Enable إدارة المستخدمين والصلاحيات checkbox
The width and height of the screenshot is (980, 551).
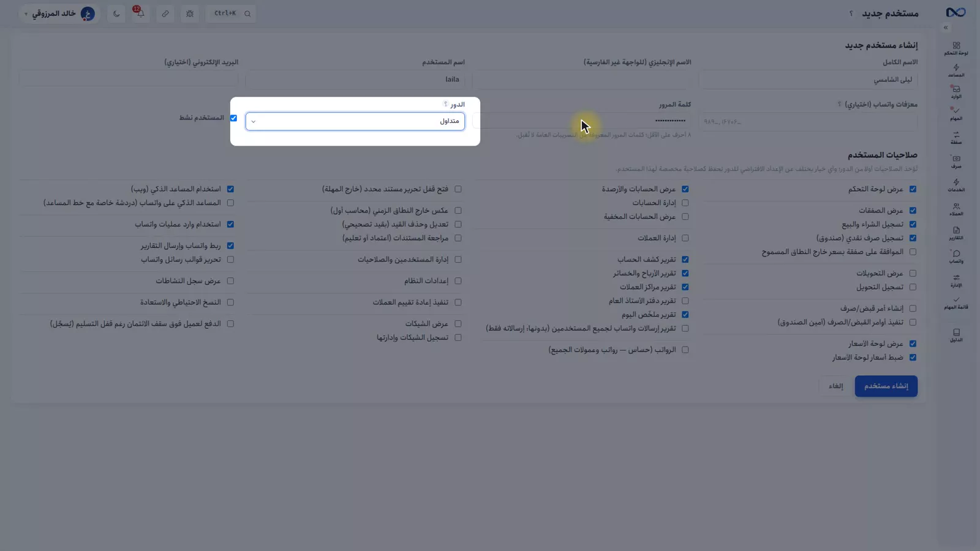458,260
